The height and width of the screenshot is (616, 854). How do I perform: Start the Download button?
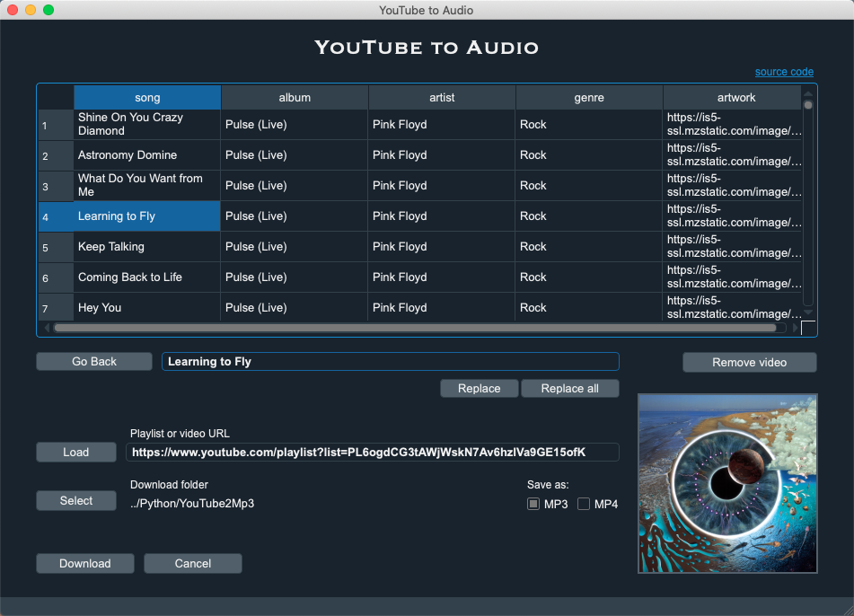pyautogui.click(x=85, y=563)
